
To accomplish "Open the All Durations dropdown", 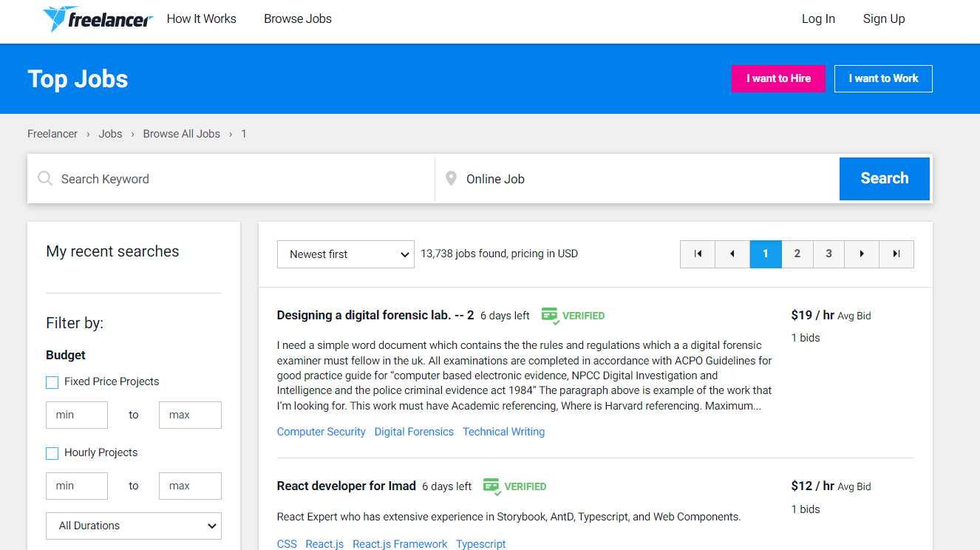I will click(x=134, y=526).
